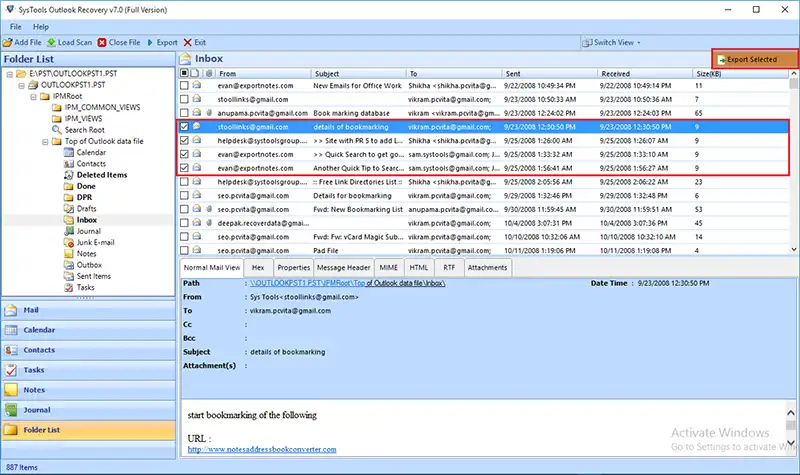This screenshot has width=800, height=475.
Task: Select the Outbox folder icon
Action: click(x=68, y=264)
